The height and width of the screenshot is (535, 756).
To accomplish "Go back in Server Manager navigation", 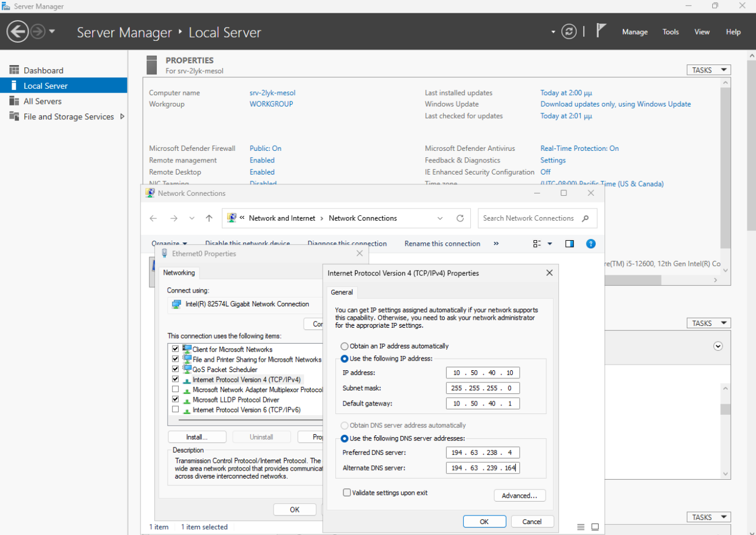I will tap(17, 32).
